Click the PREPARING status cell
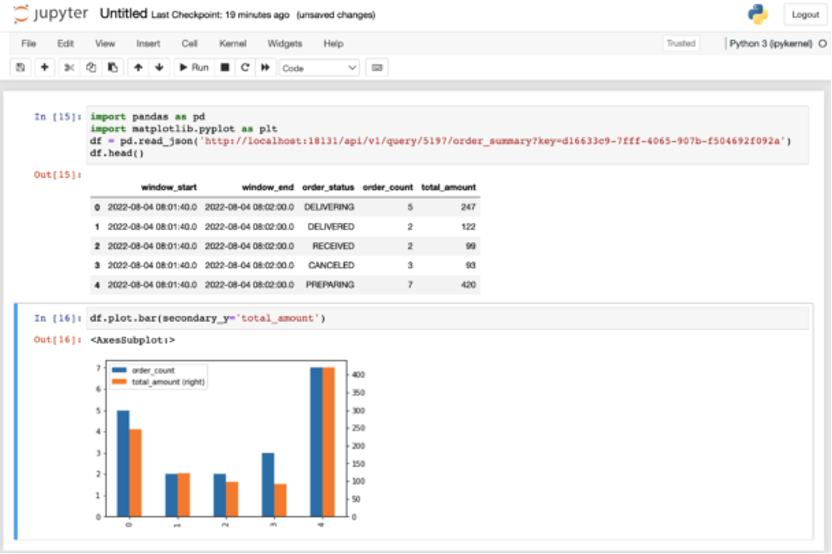 tap(330, 285)
